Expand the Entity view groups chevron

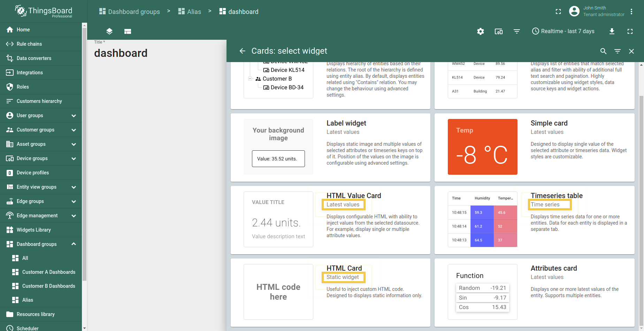(74, 187)
